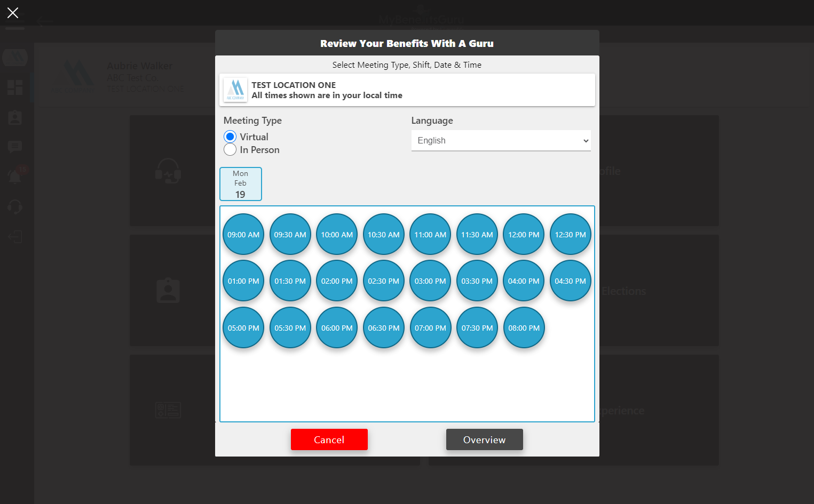Screen dimensions: 814x504
Task: Click the logout icon in sidebar
Action: click(15, 236)
